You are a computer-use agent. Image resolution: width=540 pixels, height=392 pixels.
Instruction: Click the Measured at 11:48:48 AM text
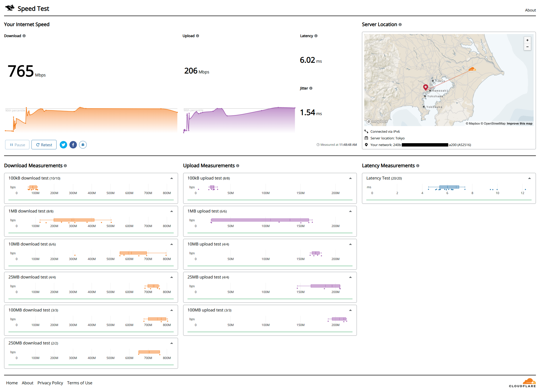pos(338,145)
